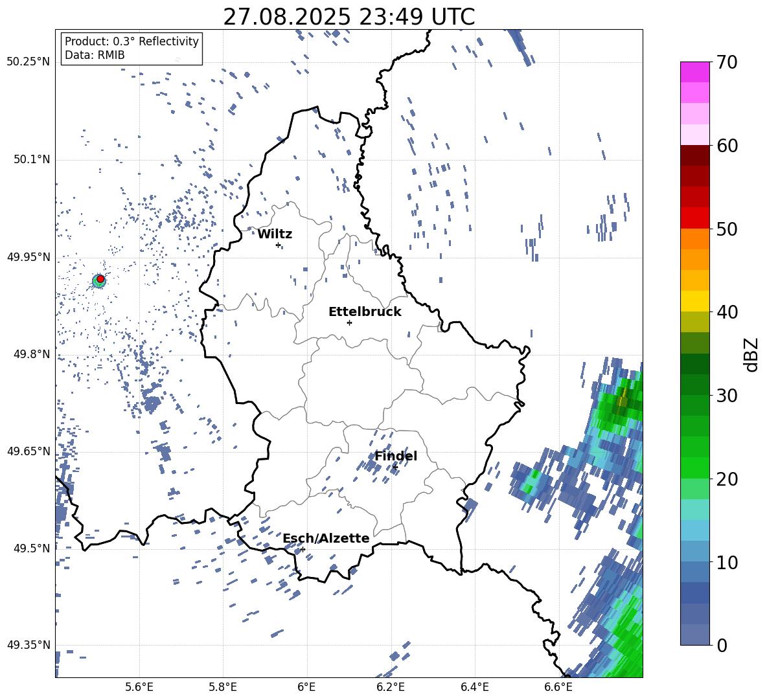Click the latitude label 49.5°N
Image resolution: width=767 pixels, height=700 pixels.
(x=32, y=548)
